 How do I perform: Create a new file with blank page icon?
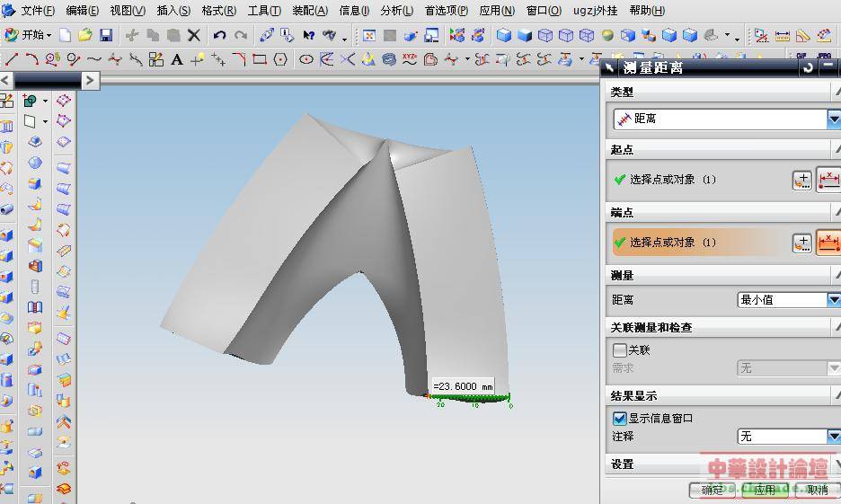[66, 35]
